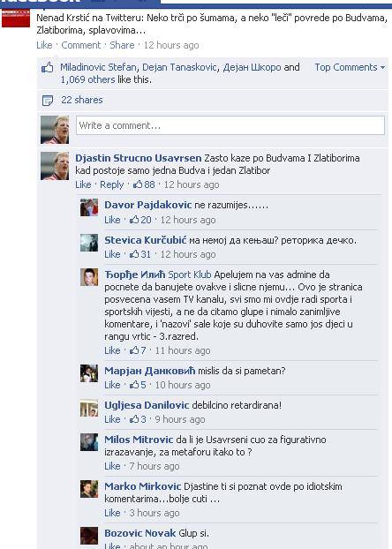Open the 1,069 others likes list

[87, 79]
